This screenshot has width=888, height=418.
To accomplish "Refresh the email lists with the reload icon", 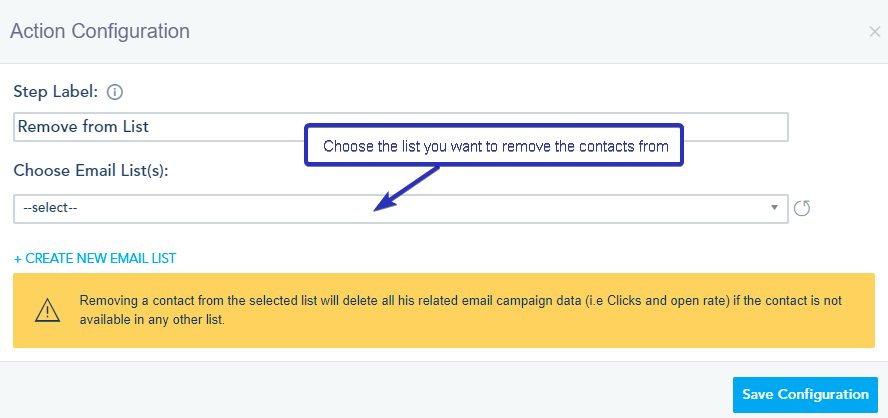I will (801, 208).
